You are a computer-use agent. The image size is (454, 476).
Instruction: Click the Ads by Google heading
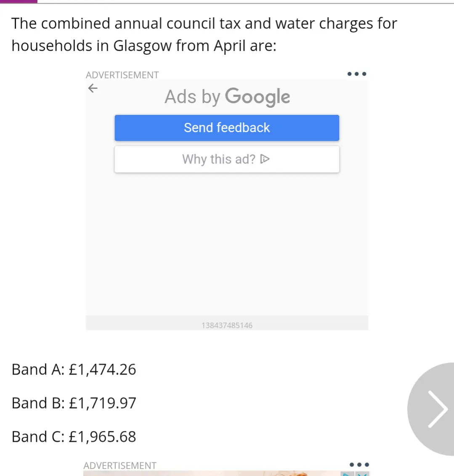point(227,97)
